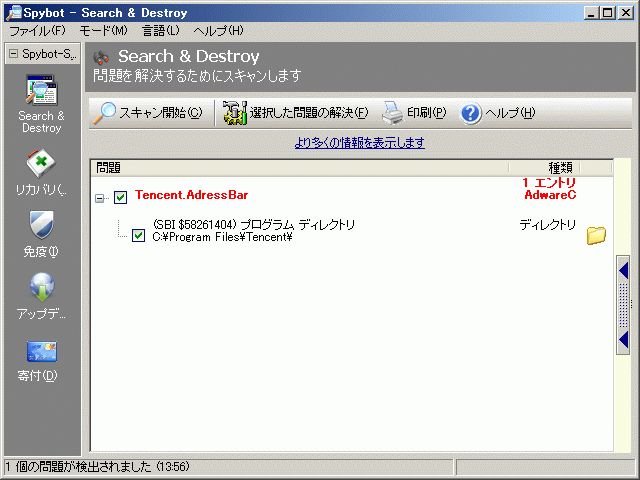The height and width of the screenshot is (480, 640).
Task: Uncheck the Tencent.AdressBar checkbox
Action: [121, 197]
